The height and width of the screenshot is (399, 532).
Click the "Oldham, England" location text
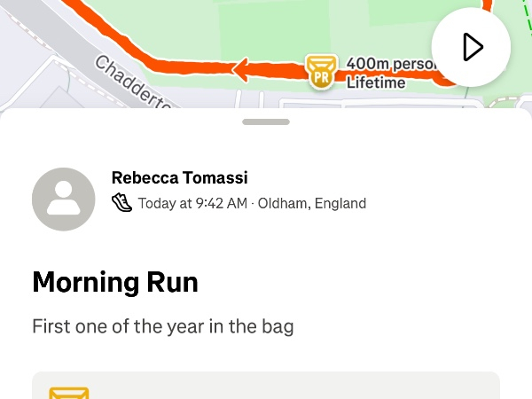(312, 203)
